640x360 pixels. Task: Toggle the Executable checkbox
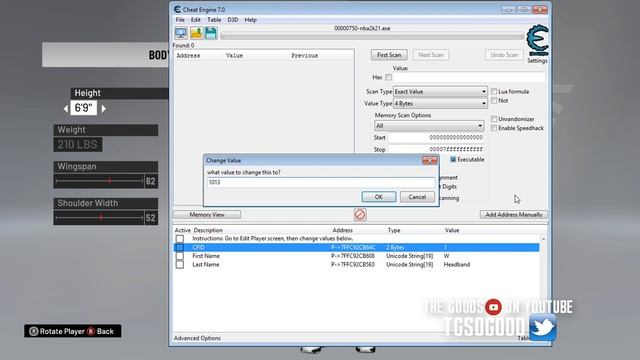[453, 160]
